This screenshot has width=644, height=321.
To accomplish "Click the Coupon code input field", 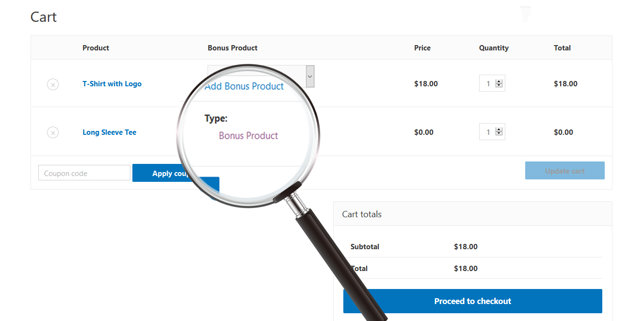I will tap(84, 173).
